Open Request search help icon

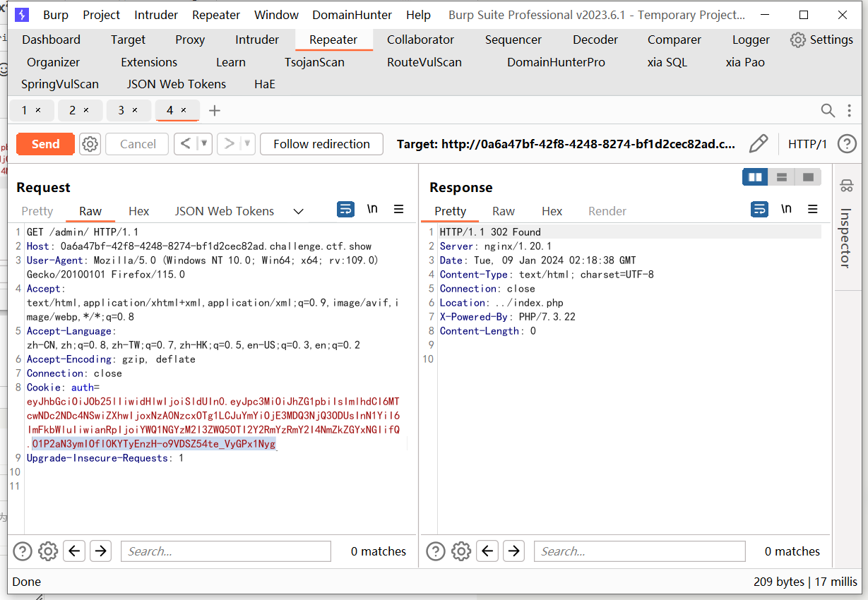pyautogui.click(x=23, y=551)
